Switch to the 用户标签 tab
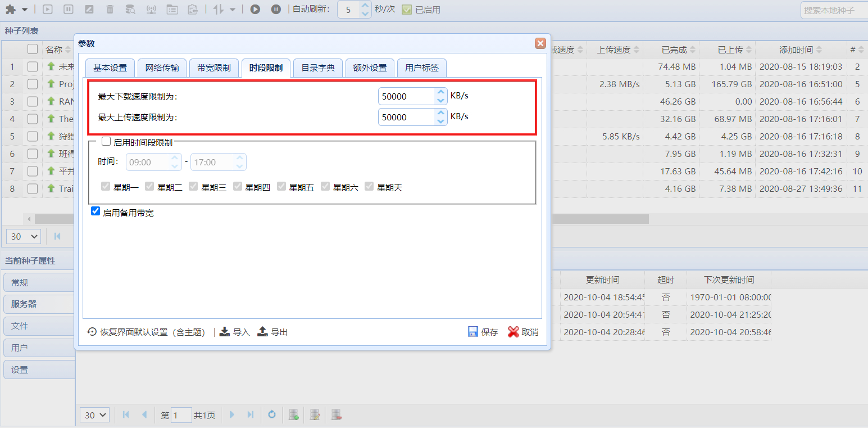The height and width of the screenshot is (428, 868). pyautogui.click(x=422, y=68)
